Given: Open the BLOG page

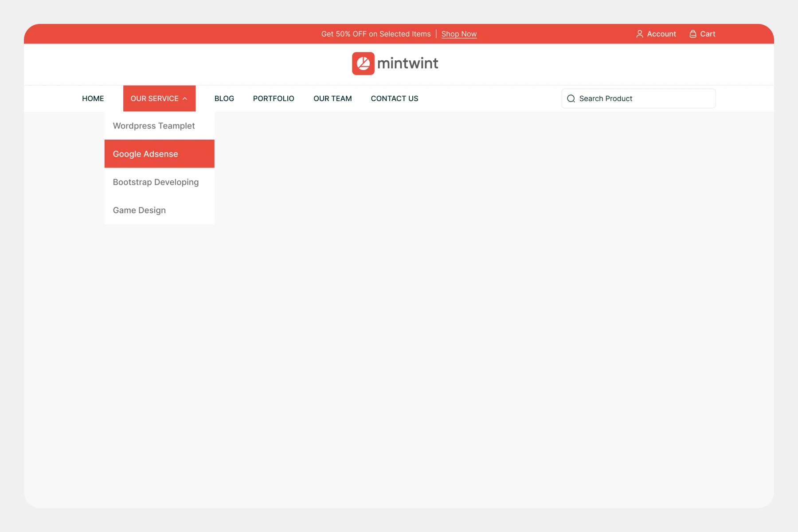Looking at the screenshot, I should 224,98.
